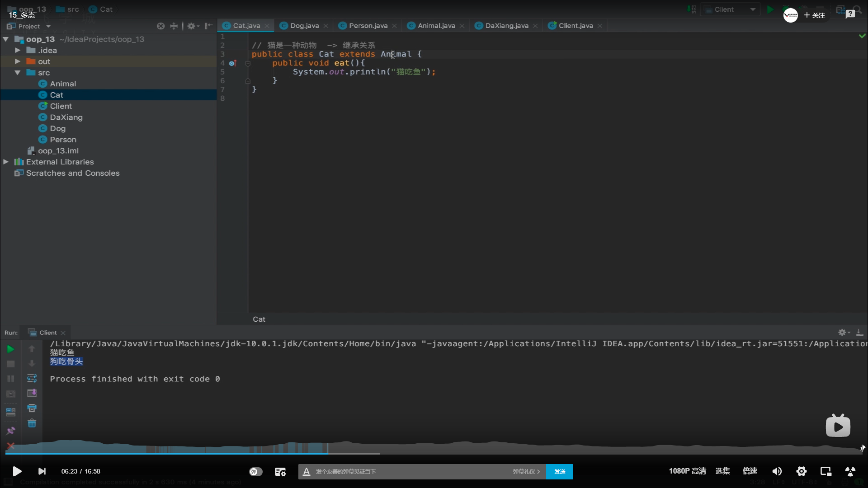Click the print output icon in console
Image resolution: width=868 pixels, height=488 pixels.
(32, 408)
